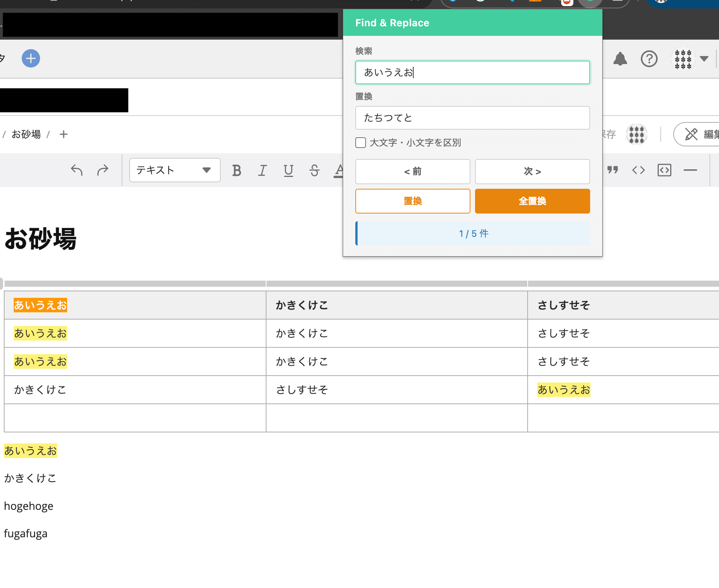719x588 pixels.
Task: Click inside the 検索 search field
Action: click(472, 72)
